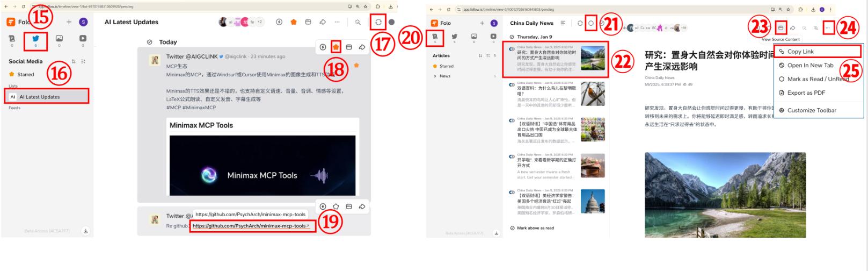Toggle unread-only circle in China Daily News header
This screenshot has height=271, width=868.
coord(591,23)
